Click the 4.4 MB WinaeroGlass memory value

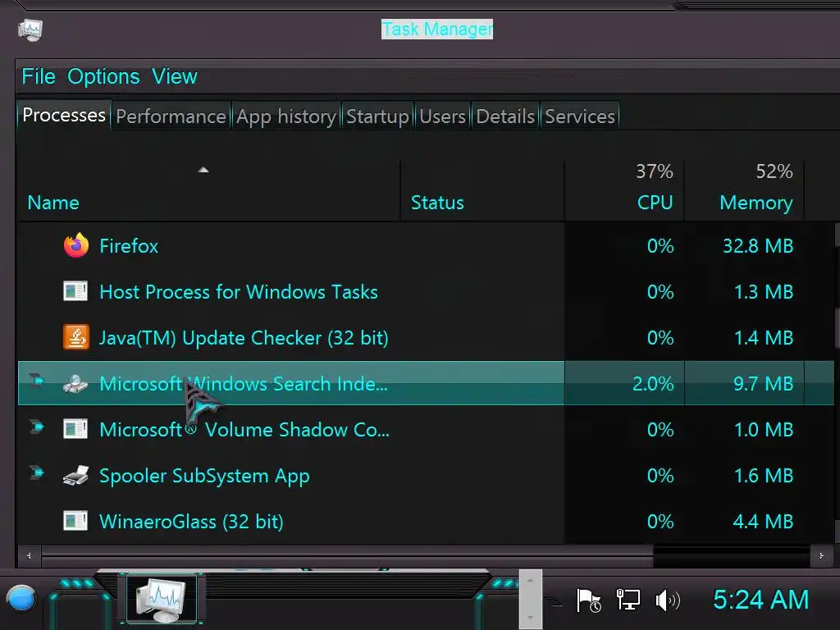click(x=763, y=521)
